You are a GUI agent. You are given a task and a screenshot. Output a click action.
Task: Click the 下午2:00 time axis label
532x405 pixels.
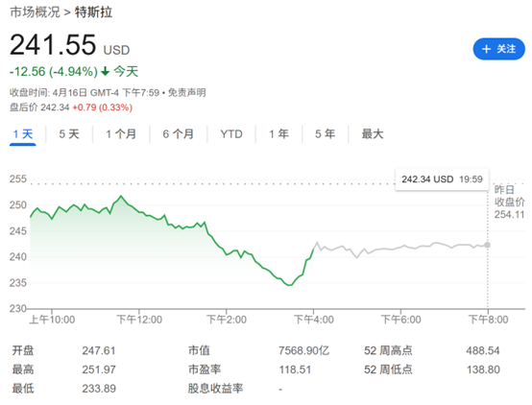227,320
